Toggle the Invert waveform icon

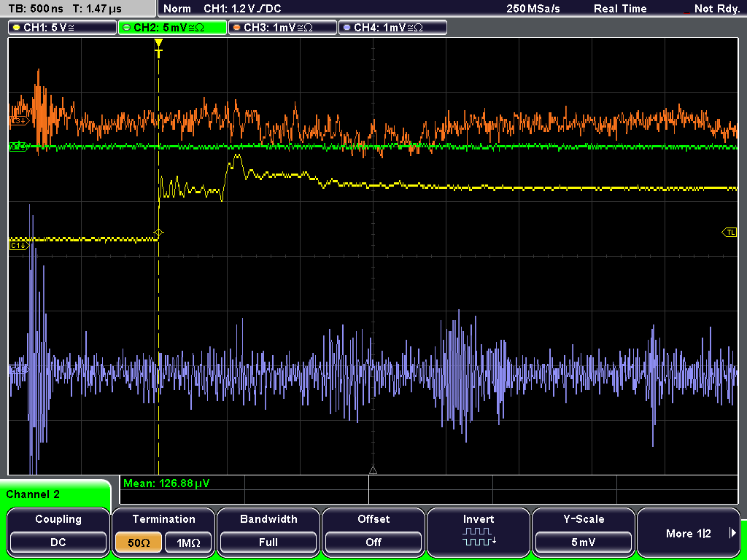pyautogui.click(x=479, y=537)
